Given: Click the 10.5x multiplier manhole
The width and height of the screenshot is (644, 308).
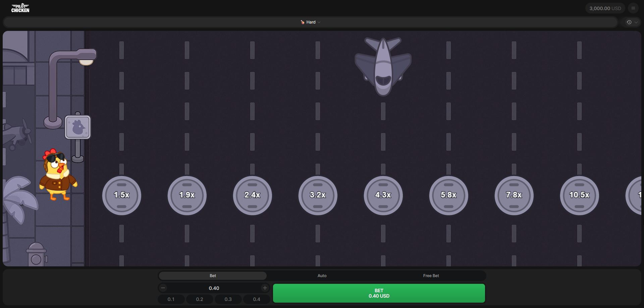Looking at the screenshot, I should click(579, 195).
